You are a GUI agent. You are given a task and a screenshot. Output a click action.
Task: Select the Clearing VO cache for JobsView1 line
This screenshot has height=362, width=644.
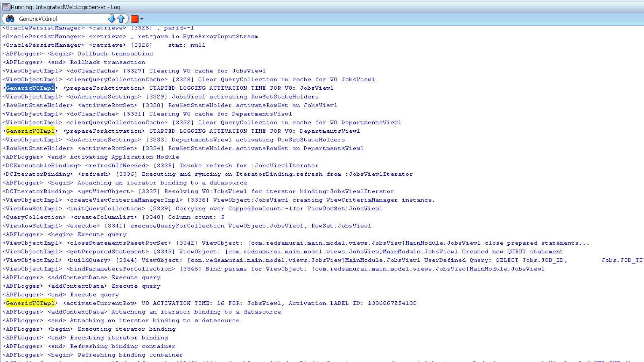point(133,70)
